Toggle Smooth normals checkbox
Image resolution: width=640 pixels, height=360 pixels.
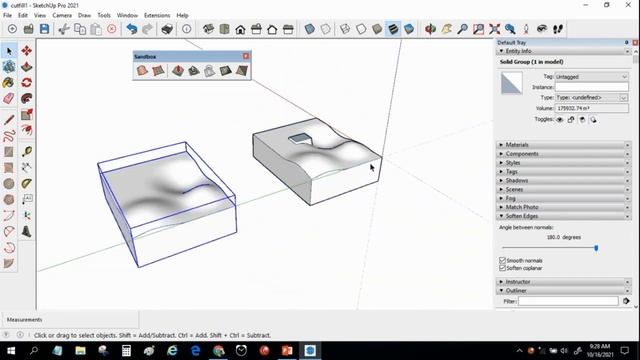point(502,260)
